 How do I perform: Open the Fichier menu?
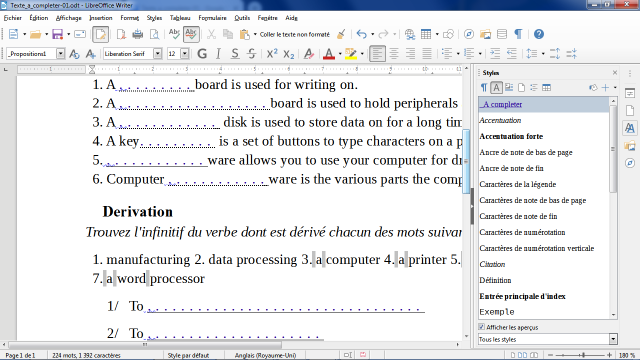tap(13, 18)
